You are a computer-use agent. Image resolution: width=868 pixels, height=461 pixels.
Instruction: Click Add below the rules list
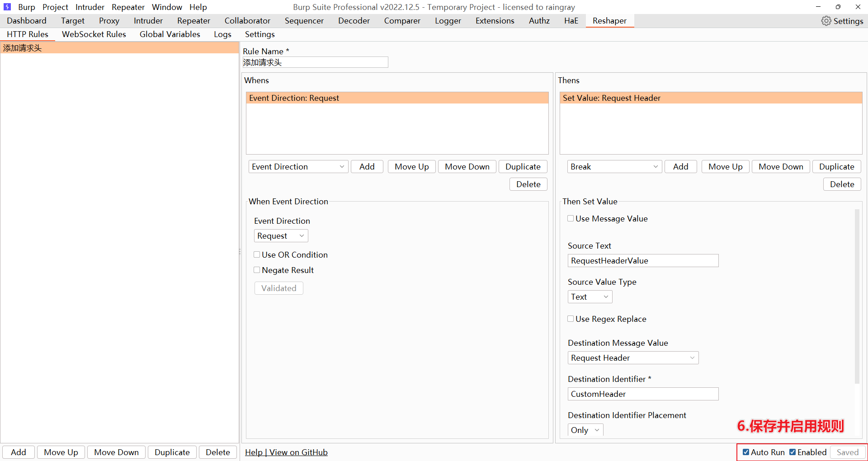pyautogui.click(x=19, y=452)
